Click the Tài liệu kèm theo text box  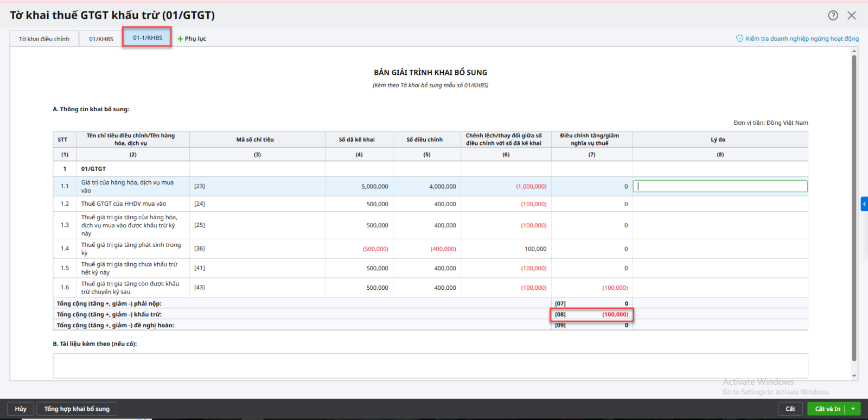(430, 365)
